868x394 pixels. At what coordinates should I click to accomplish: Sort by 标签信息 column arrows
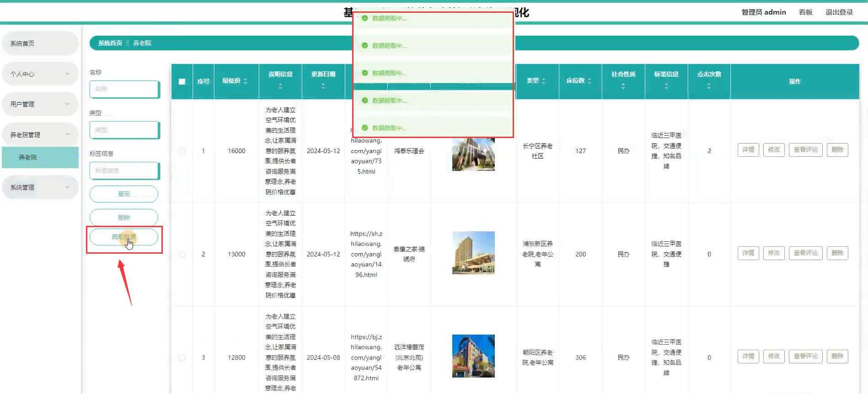(x=666, y=86)
